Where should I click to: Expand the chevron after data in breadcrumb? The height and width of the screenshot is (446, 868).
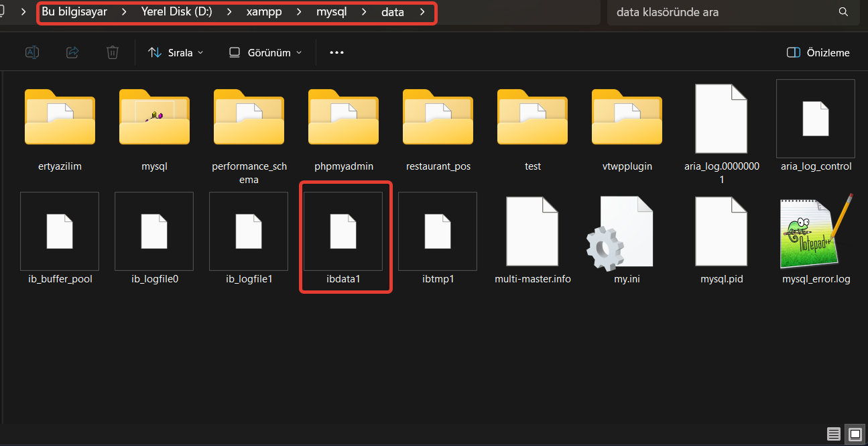[x=422, y=12]
